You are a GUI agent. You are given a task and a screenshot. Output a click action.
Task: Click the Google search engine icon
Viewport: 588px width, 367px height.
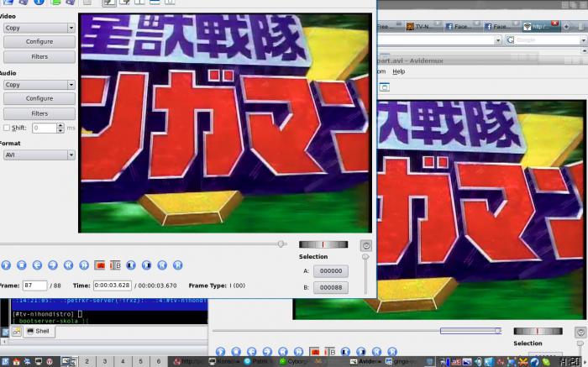point(510,40)
